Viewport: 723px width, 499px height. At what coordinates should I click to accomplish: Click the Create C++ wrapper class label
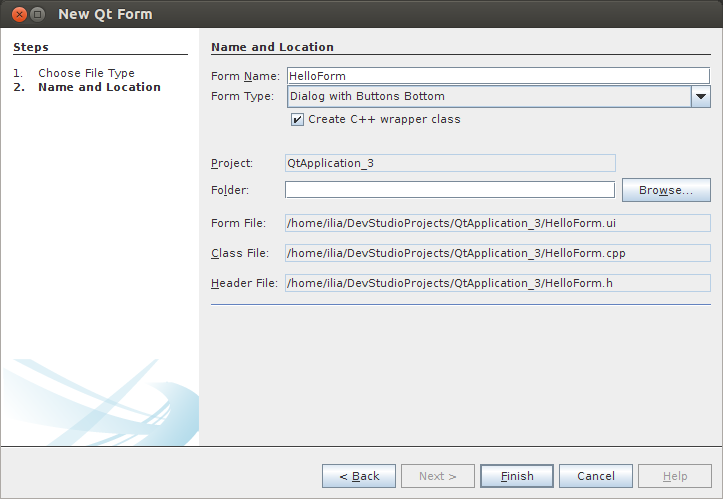coord(384,119)
